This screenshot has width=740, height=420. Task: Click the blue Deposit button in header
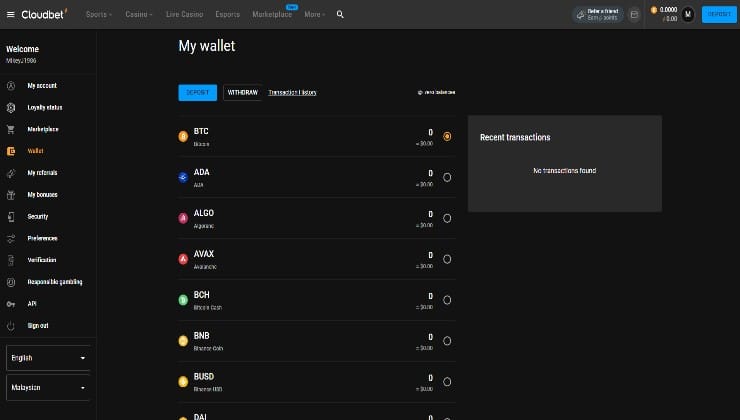719,15
